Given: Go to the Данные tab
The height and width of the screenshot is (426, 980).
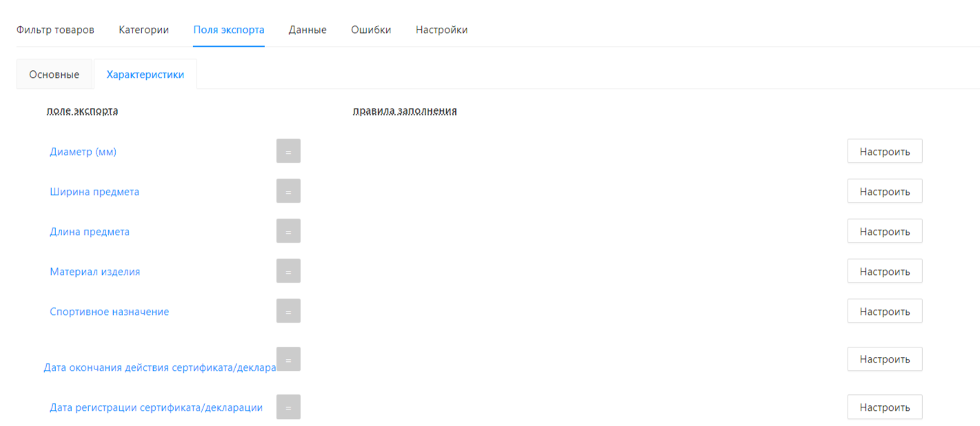Looking at the screenshot, I should pyautogui.click(x=308, y=30).
